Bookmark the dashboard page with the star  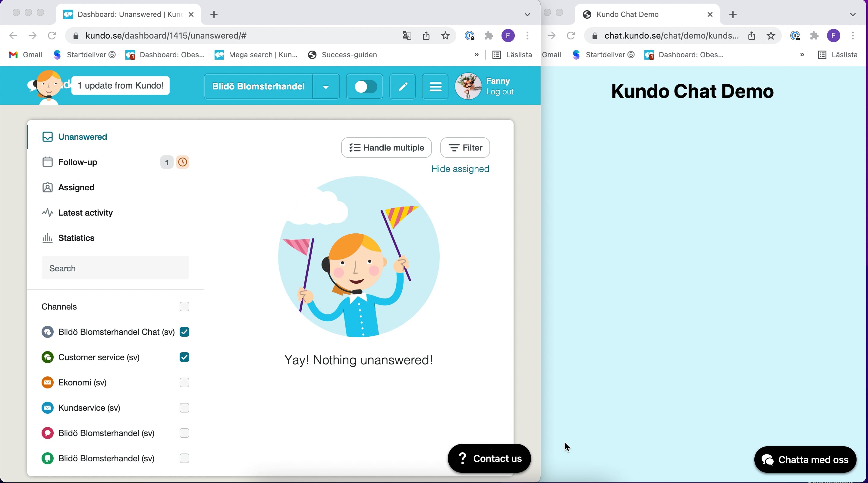tap(445, 36)
